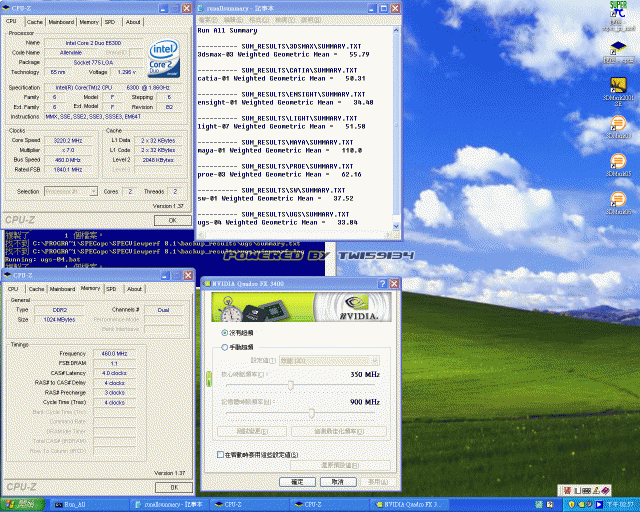Open the Windows Start button
The height and width of the screenshot is (512, 640).
tap(22, 504)
